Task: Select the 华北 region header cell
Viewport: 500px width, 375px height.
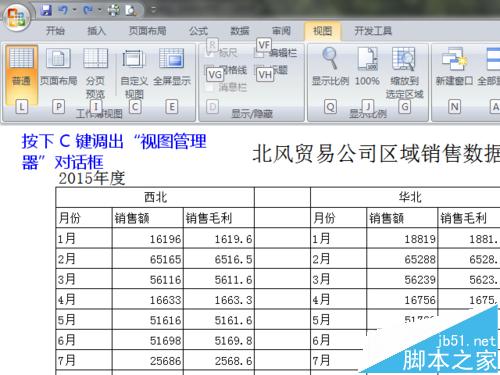Action: point(405,197)
